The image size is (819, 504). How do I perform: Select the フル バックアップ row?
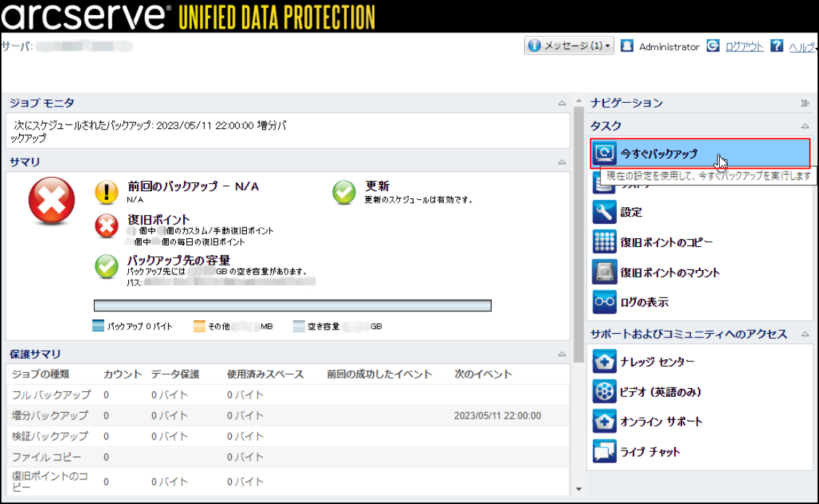(x=287, y=395)
